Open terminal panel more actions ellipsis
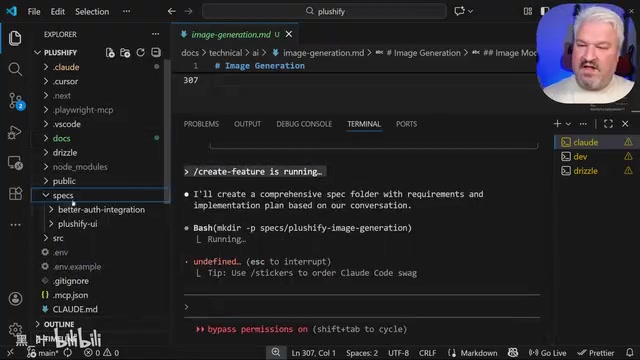This screenshot has height=360, width=640. (583, 124)
